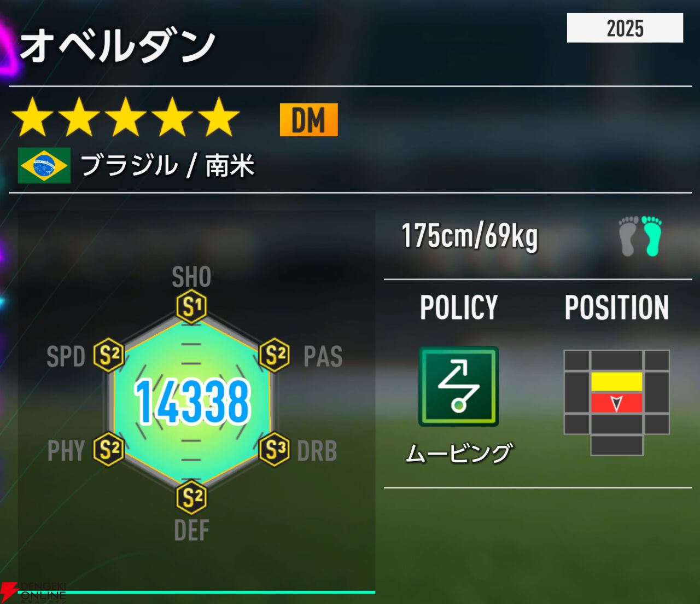
Task: Open the POSITION section heading
Action: click(x=617, y=307)
